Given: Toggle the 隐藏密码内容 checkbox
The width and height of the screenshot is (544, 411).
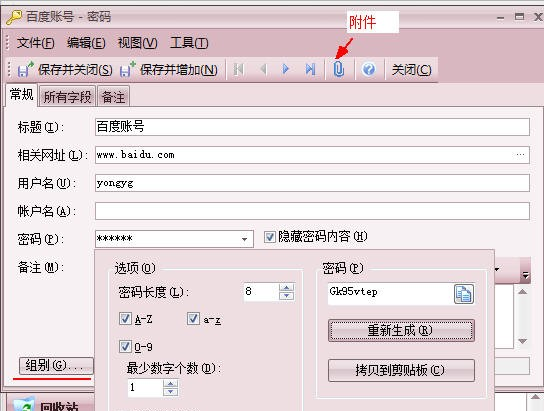Looking at the screenshot, I should pos(270,237).
